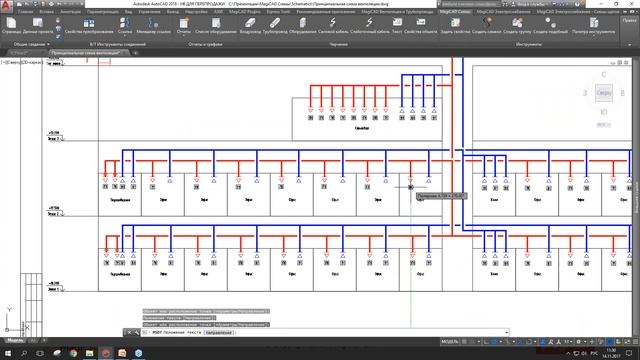Click the Направление option in command line
640x360 pixels.
pyautogui.click(x=219, y=333)
